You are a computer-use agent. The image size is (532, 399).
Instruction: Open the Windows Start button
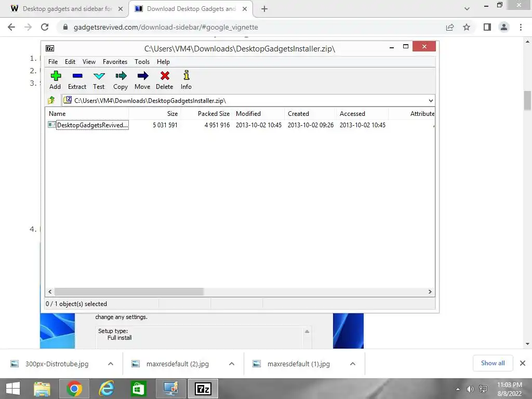[13, 389]
